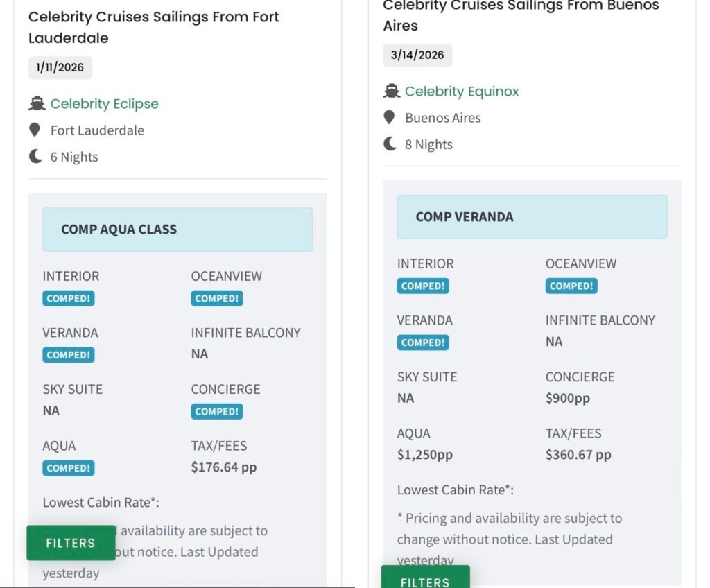Click the Buenos Aires departure port text
This screenshot has width=710, height=588.
tap(443, 118)
